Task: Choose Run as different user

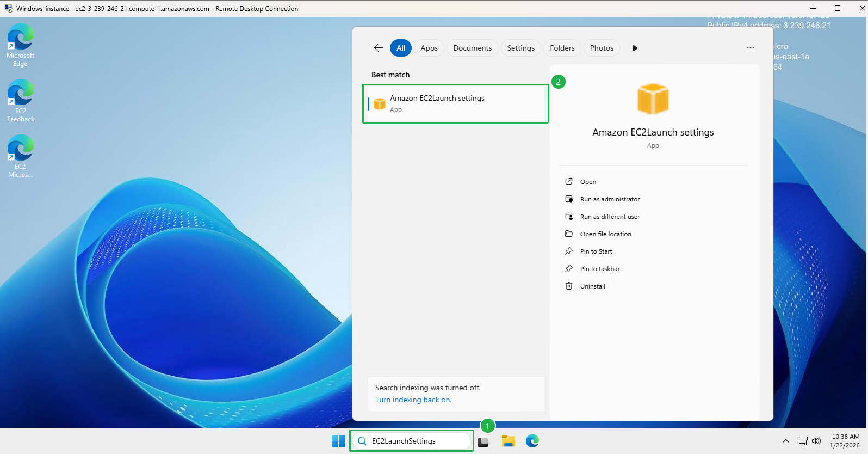Action: [x=610, y=217]
